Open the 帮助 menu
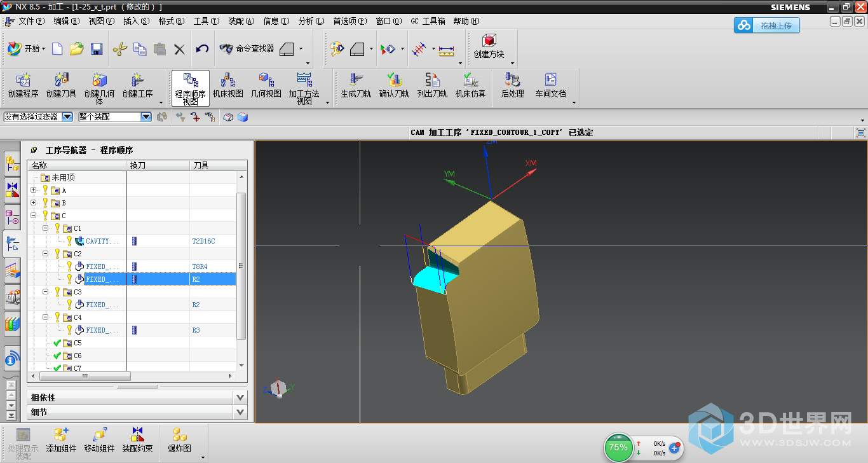 pos(465,21)
